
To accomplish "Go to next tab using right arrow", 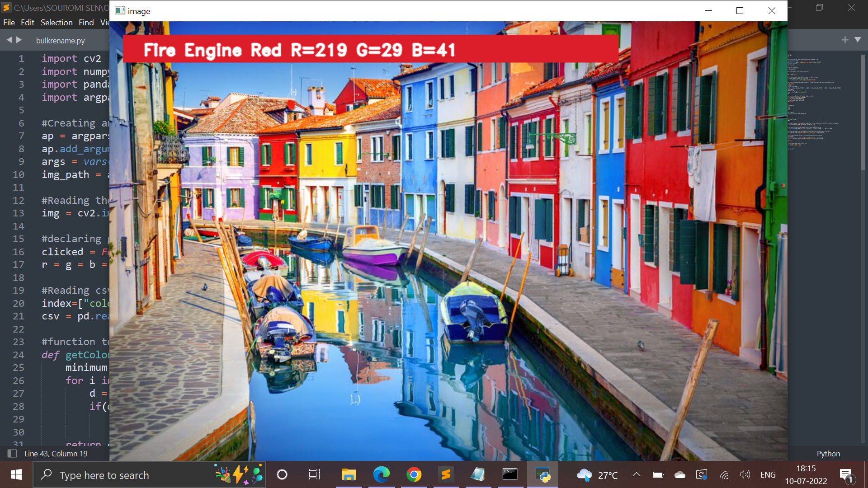I will point(19,40).
